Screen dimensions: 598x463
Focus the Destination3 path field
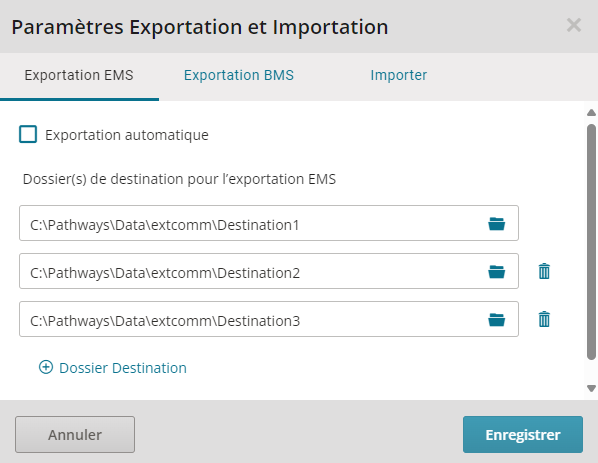point(269,319)
